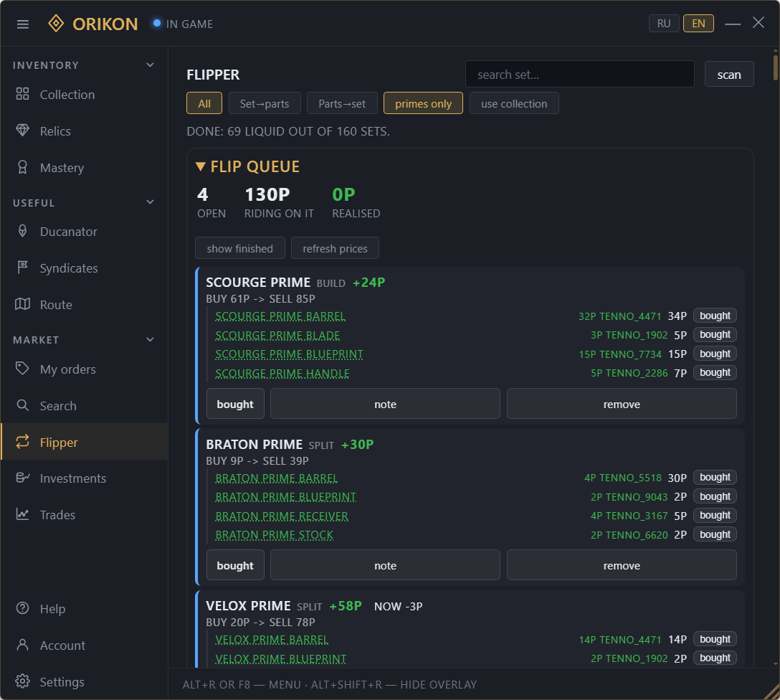Go to the Trades page

click(x=84, y=514)
